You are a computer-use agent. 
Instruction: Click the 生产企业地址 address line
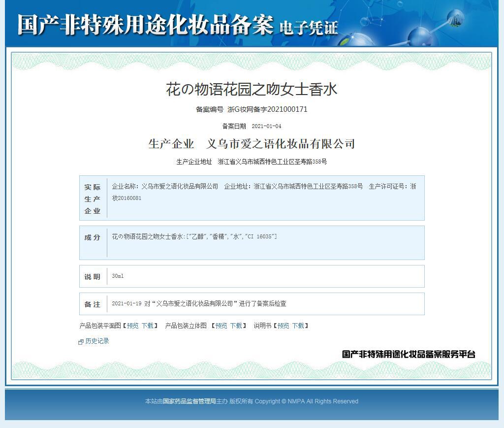pos(252,162)
